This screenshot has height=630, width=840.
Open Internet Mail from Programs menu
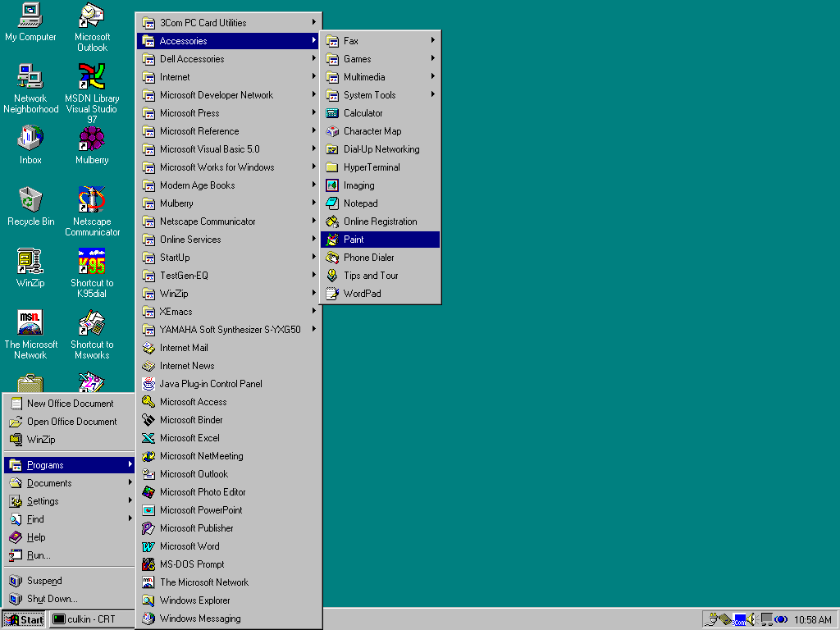(x=229, y=348)
